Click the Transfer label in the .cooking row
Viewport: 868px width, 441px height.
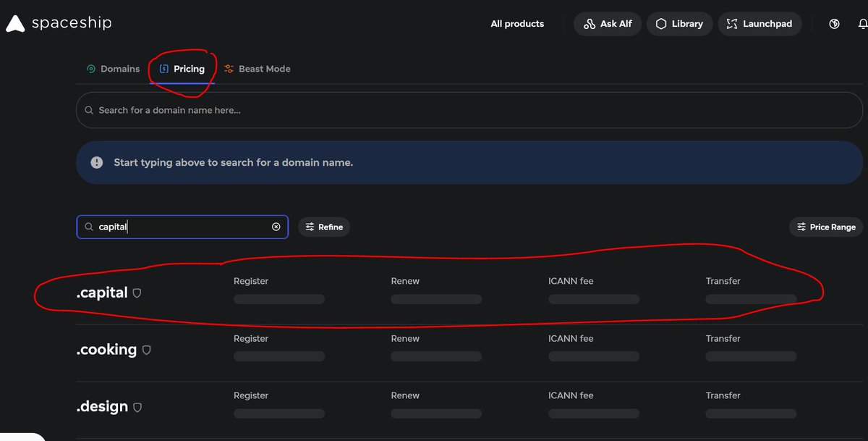(x=723, y=338)
